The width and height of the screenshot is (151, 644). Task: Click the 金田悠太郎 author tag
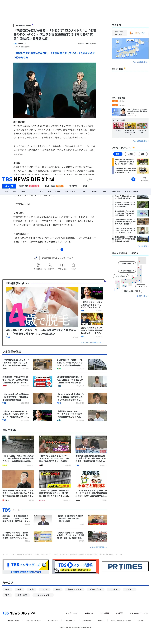(25, 47)
